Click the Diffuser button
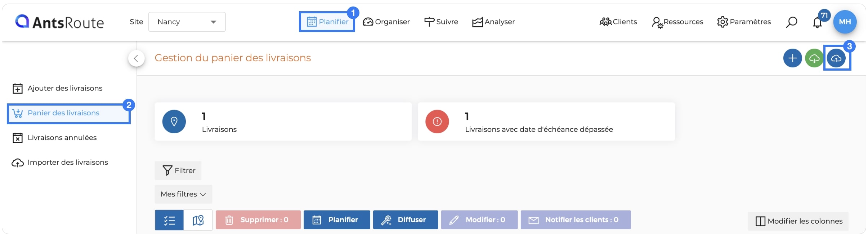868x236 pixels. [406, 220]
